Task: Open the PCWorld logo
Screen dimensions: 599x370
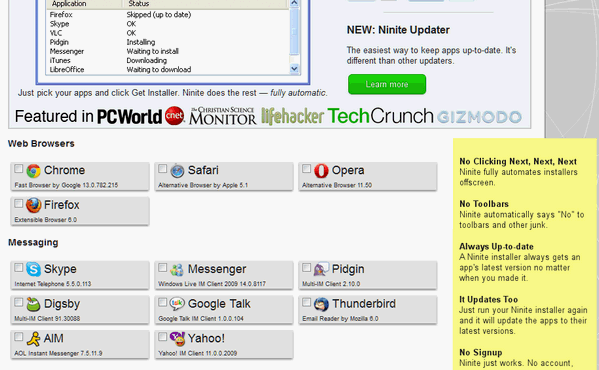Action: (x=130, y=117)
